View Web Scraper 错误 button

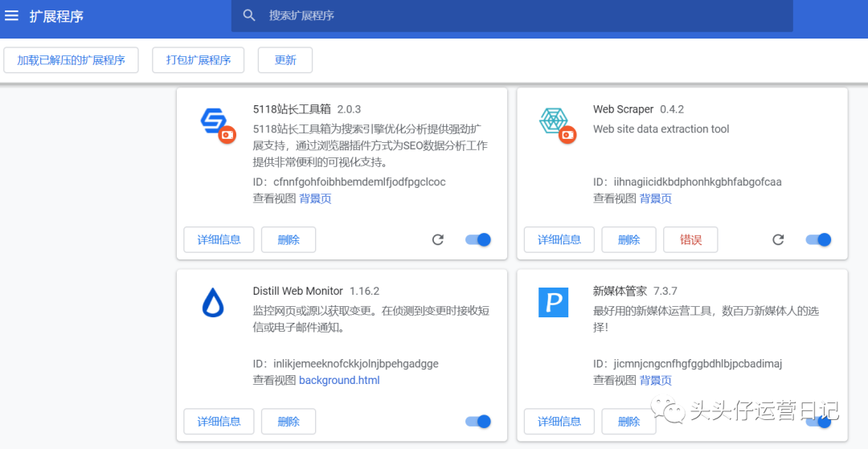pos(690,239)
